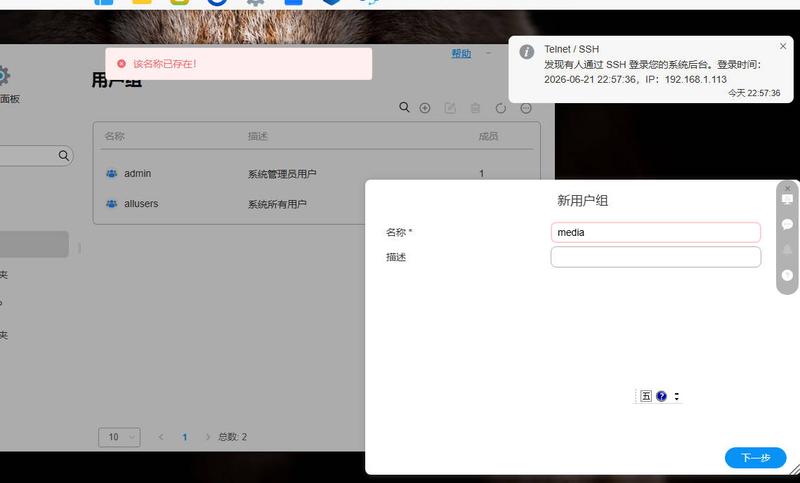Viewport: 800px width, 483px height.
Task: Click the 今天 22:57:36 timestamp
Action: click(x=754, y=93)
